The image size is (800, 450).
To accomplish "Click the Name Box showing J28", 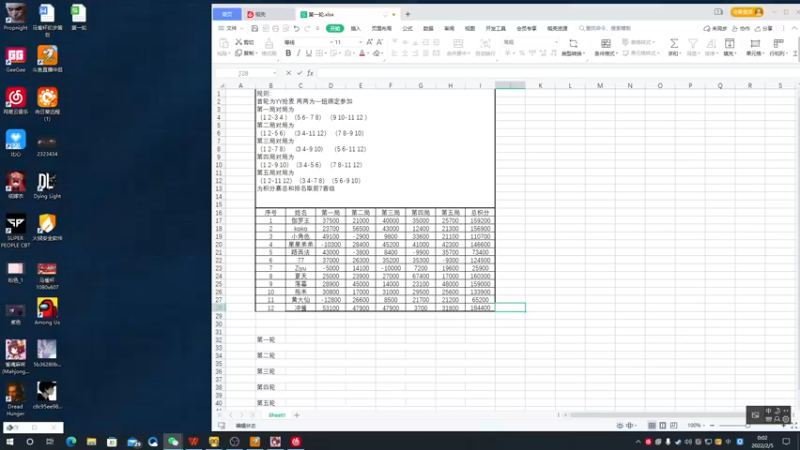I will [246, 73].
